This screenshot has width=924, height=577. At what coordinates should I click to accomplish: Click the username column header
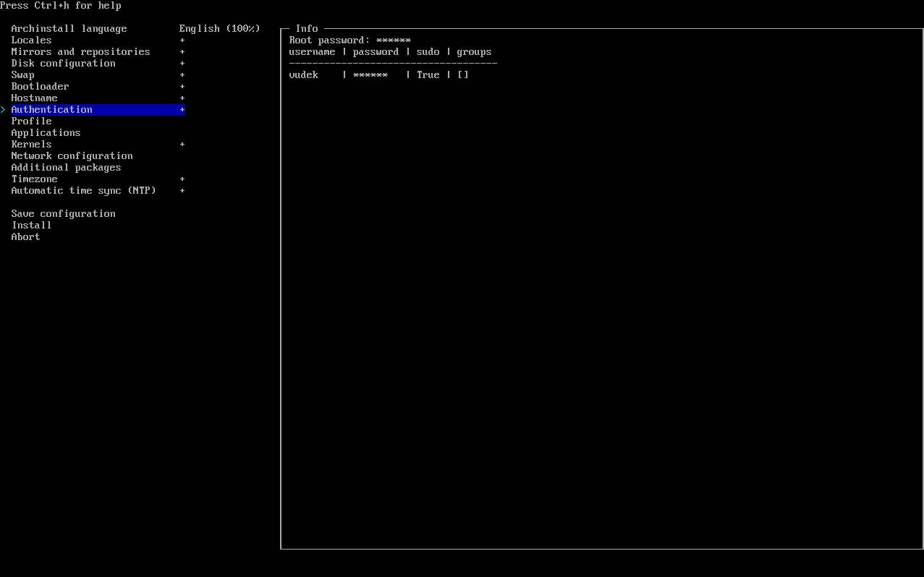coord(313,52)
